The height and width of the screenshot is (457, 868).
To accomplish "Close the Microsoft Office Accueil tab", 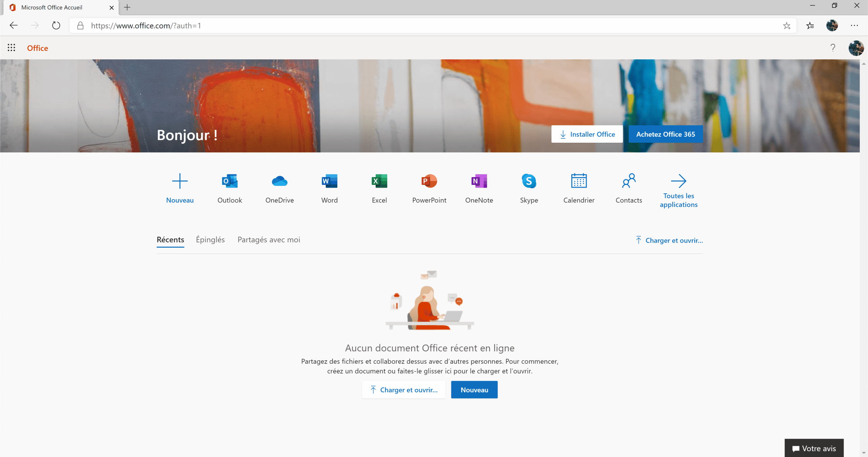I will pos(111,7).
